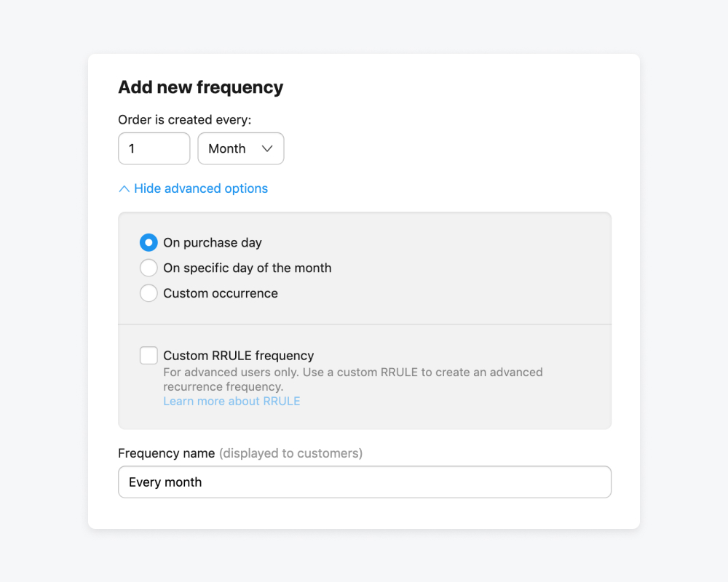The height and width of the screenshot is (582, 728).
Task: Collapse section via Hide advanced options
Action: 200,188
